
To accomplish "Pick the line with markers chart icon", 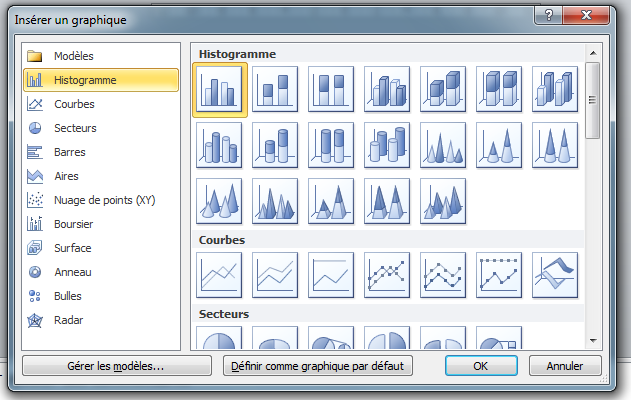I will point(387,275).
